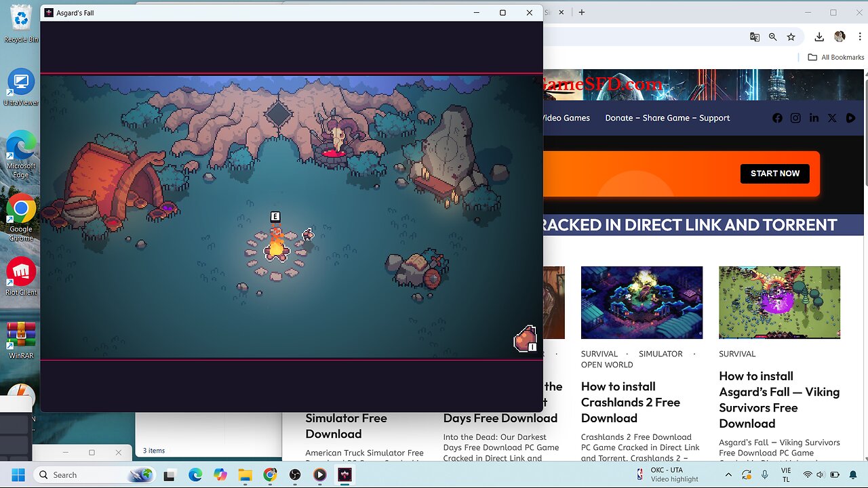Open the website's Facebook icon
The height and width of the screenshot is (488, 868).
click(x=777, y=118)
